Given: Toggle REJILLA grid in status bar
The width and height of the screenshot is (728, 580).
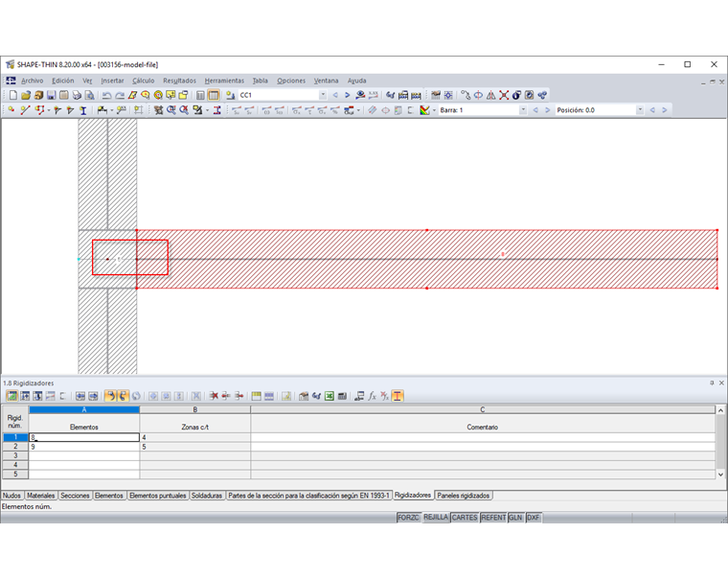Looking at the screenshot, I should tap(436, 518).
